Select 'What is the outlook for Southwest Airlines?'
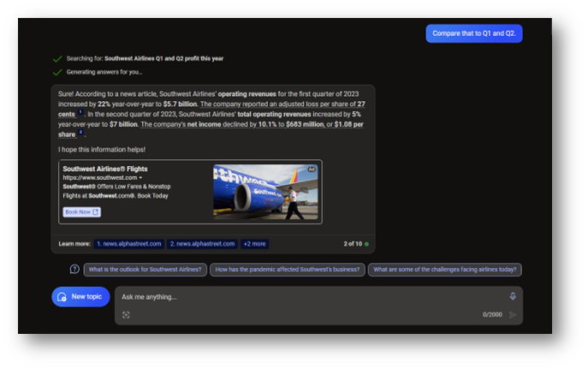The image size is (588, 369). (x=146, y=270)
